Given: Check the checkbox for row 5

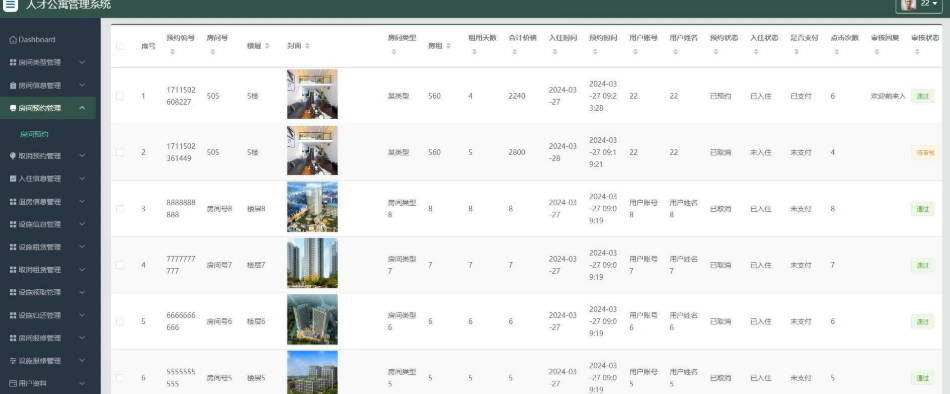Looking at the screenshot, I should pos(119,321).
